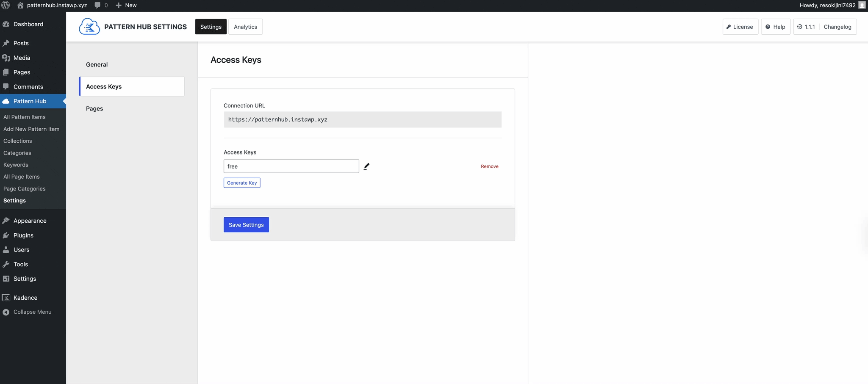The width and height of the screenshot is (868, 384).
Task: Open the Changelog
Action: [x=837, y=26]
